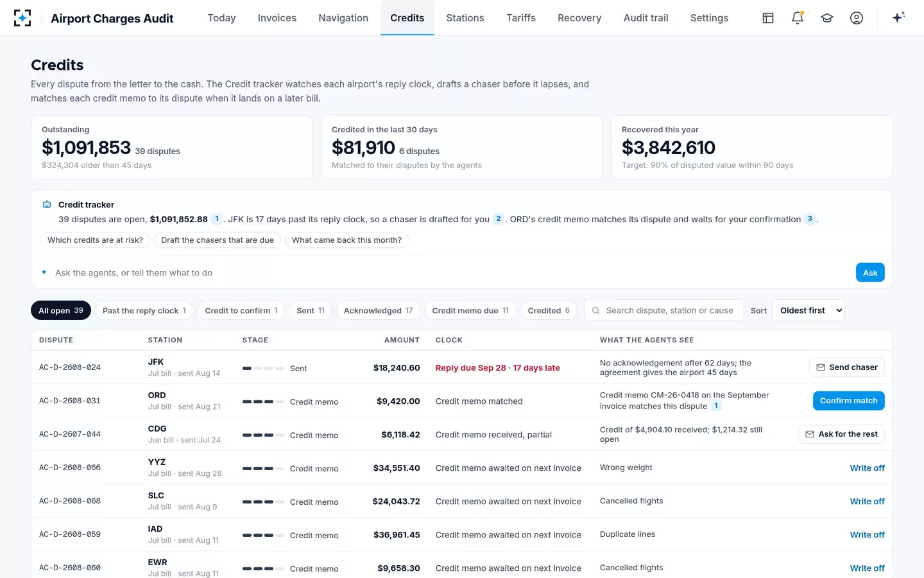This screenshot has width=924, height=578.
Task: Click the graduation cap learning icon
Action: 827,18
